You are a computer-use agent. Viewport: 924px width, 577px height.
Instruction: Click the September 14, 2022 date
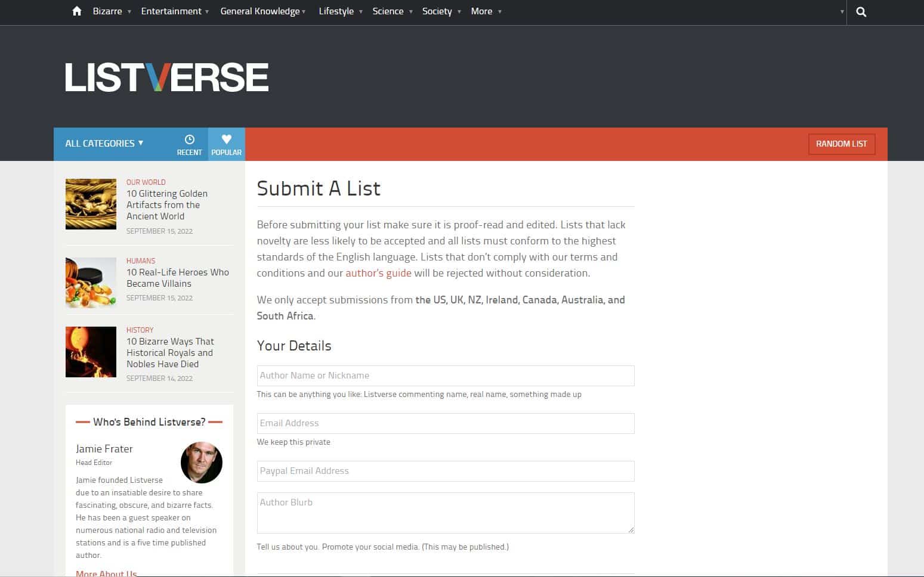[159, 379]
